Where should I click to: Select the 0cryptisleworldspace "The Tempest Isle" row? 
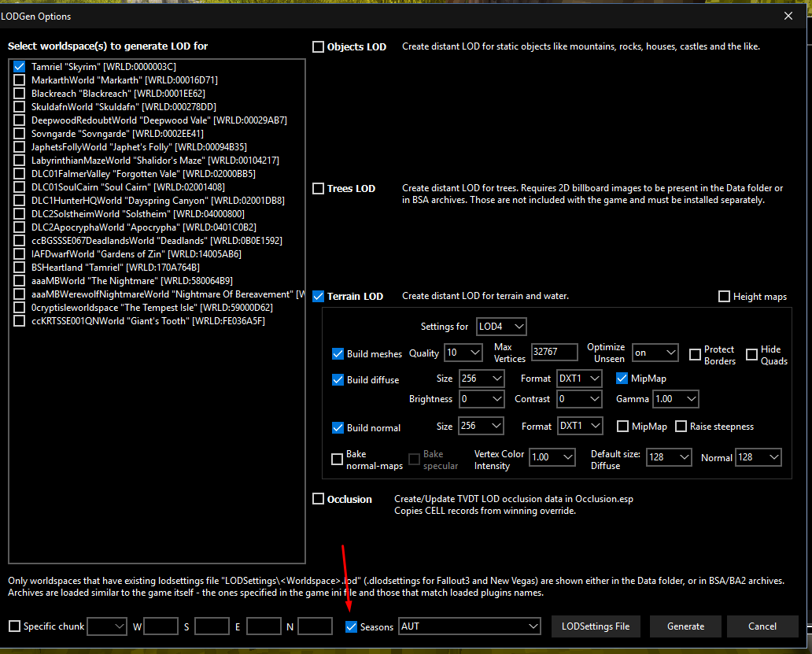pos(157,308)
